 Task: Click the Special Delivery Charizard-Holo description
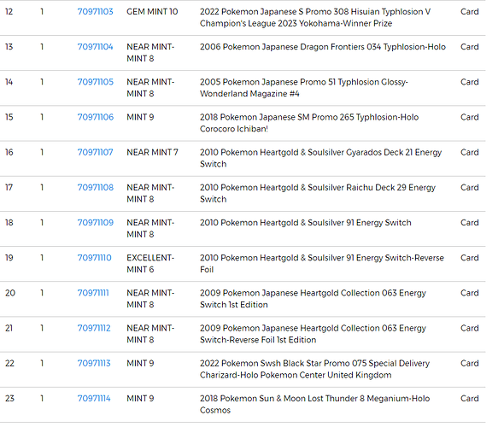[314, 369]
